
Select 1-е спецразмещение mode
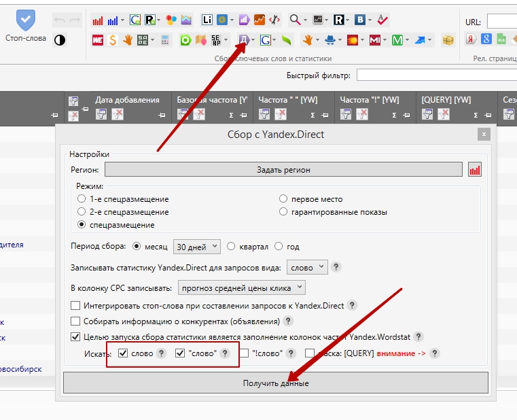pos(82,199)
